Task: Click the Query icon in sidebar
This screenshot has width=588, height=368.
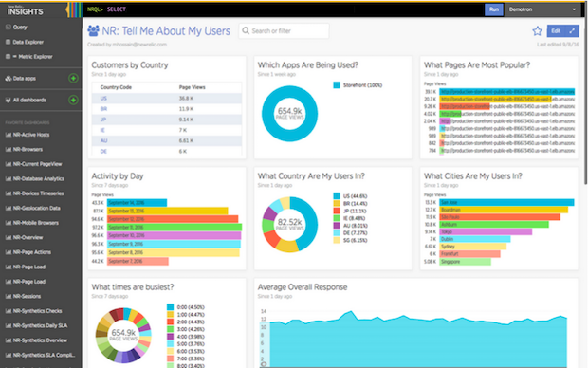Action: (x=9, y=27)
